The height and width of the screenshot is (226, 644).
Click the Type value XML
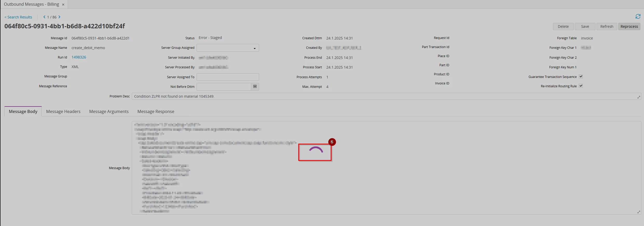[x=75, y=67]
